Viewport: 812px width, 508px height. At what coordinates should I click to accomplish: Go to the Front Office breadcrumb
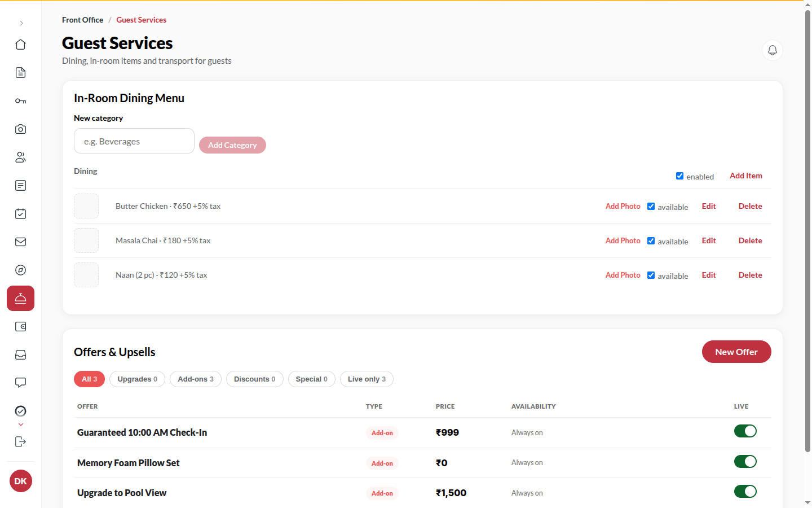[x=82, y=20]
